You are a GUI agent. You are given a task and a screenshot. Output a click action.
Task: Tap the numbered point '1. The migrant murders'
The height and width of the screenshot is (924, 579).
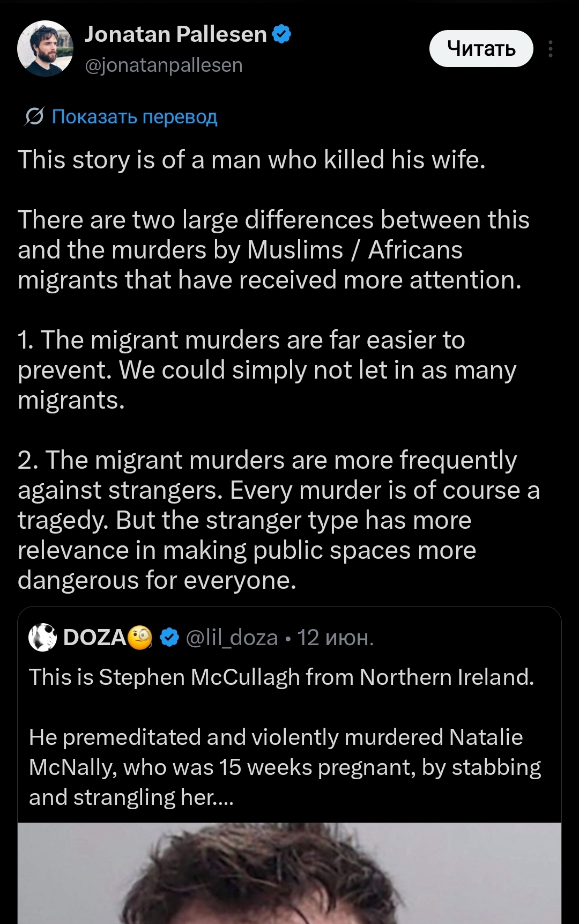pyautogui.click(x=267, y=370)
